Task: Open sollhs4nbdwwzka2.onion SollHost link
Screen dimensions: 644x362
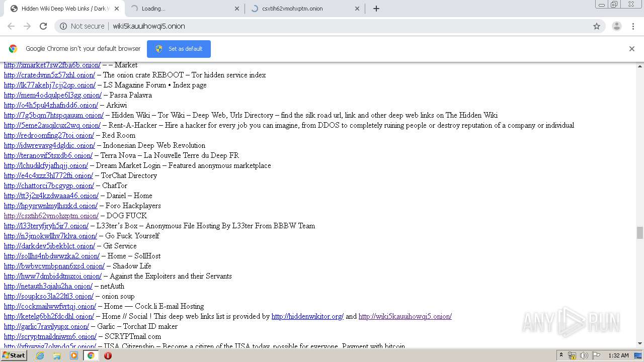Action: [52, 256]
